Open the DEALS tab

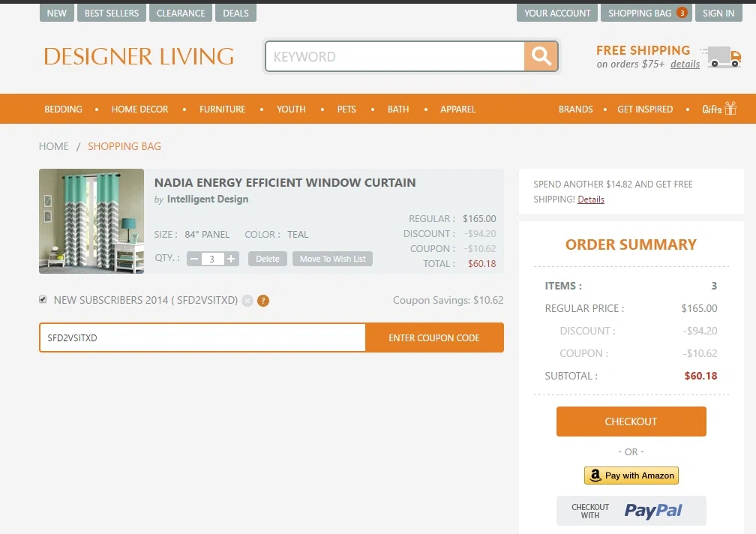235,13
